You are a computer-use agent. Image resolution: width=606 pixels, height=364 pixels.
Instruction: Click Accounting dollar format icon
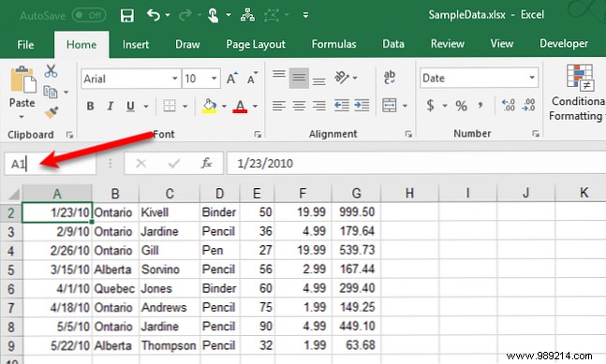430,106
